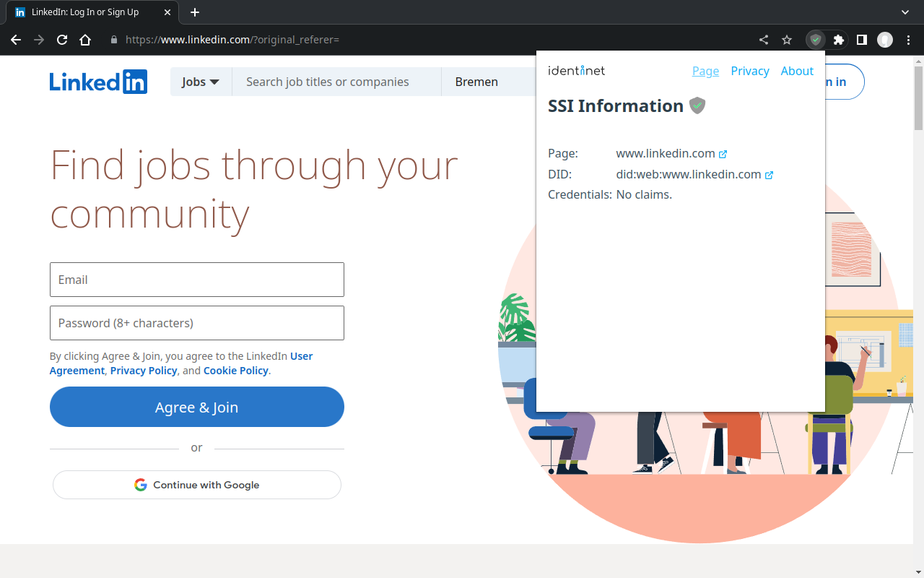This screenshot has width=924, height=578.
Task: Reload the LinkedIn page
Action: point(62,40)
